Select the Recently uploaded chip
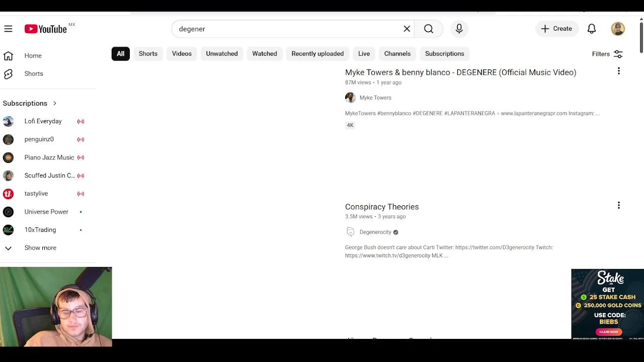This screenshot has width=644, height=362. (317, 54)
